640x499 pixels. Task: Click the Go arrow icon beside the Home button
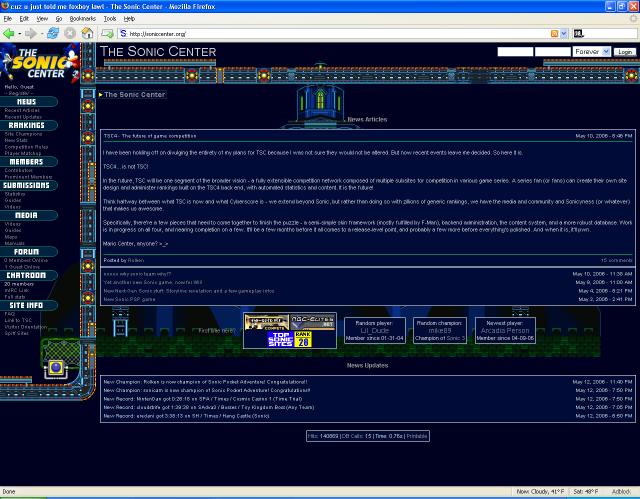click(107, 33)
